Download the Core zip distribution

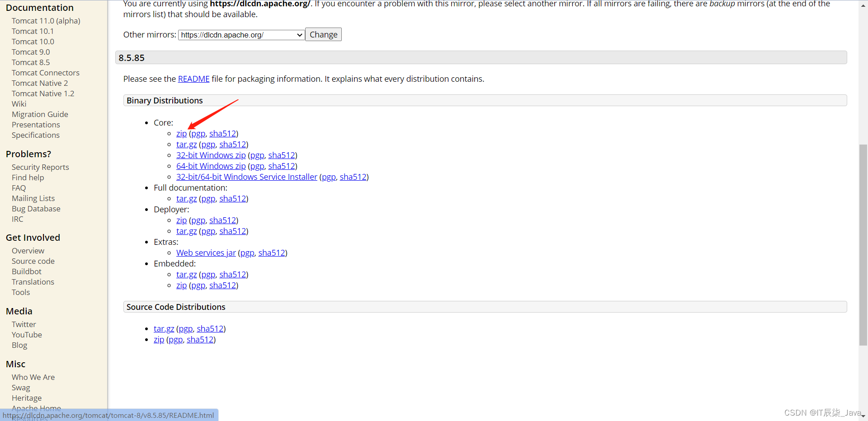(181, 134)
